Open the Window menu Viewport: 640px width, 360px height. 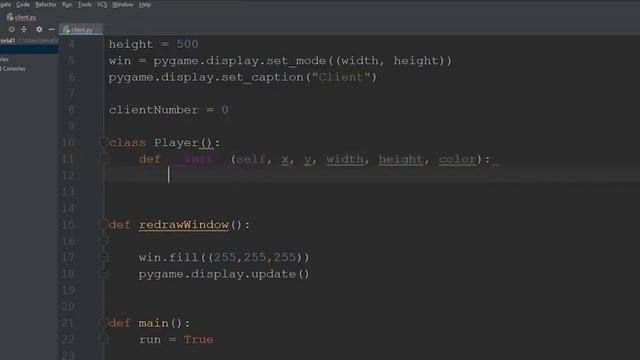122,4
